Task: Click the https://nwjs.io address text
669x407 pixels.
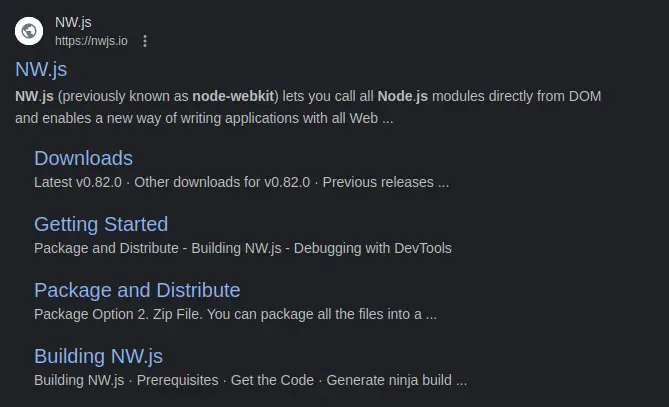Action: [x=91, y=41]
